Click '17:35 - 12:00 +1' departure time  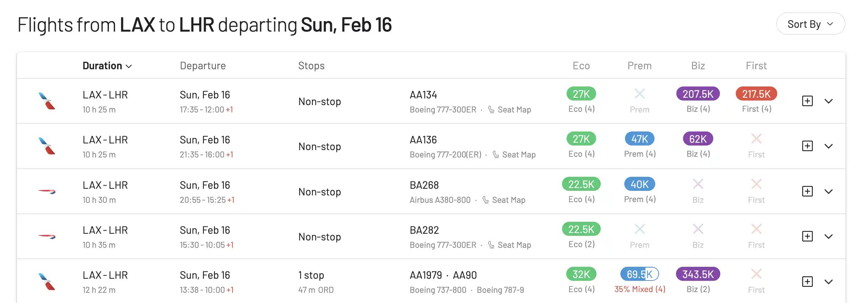[206, 110]
